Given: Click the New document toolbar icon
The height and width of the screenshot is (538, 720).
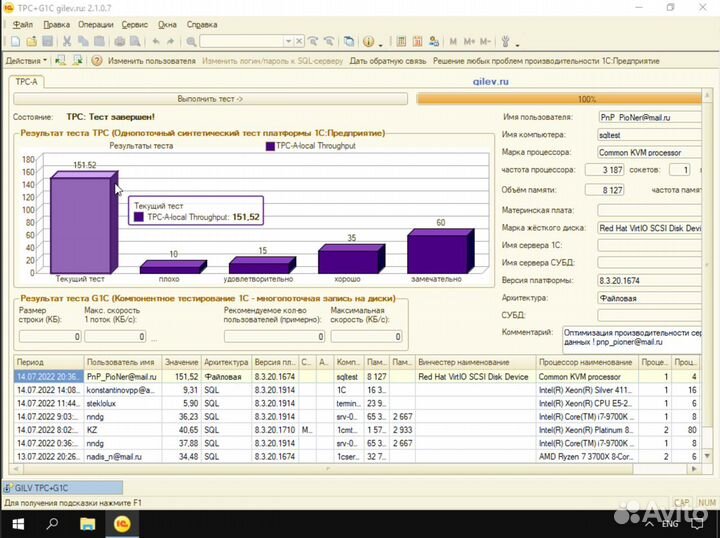Looking at the screenshot, I should pyautogui.click(x=17, y=41).
